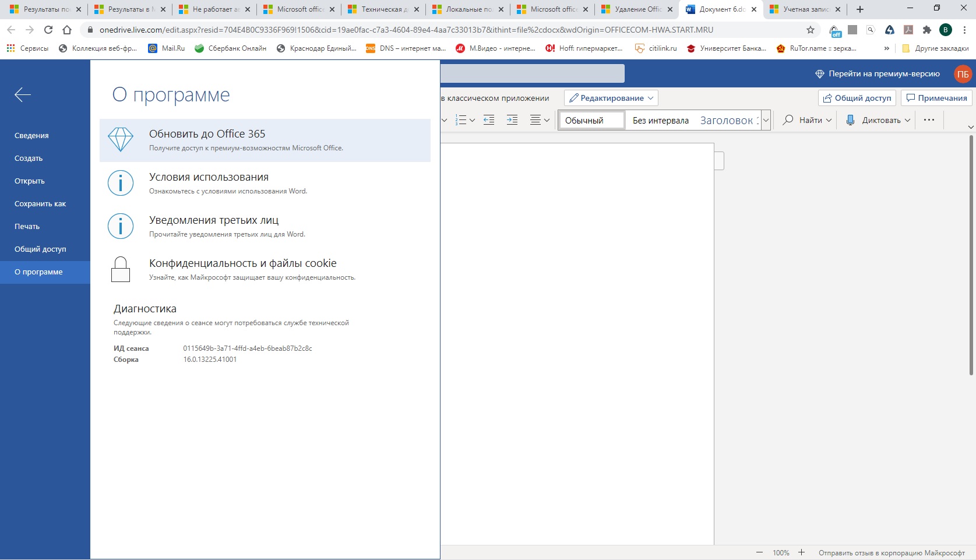Open the Найти dropdown arrow
Image resolution: width=976 pixels, height=560 pixels.
(x=829, y=120)
